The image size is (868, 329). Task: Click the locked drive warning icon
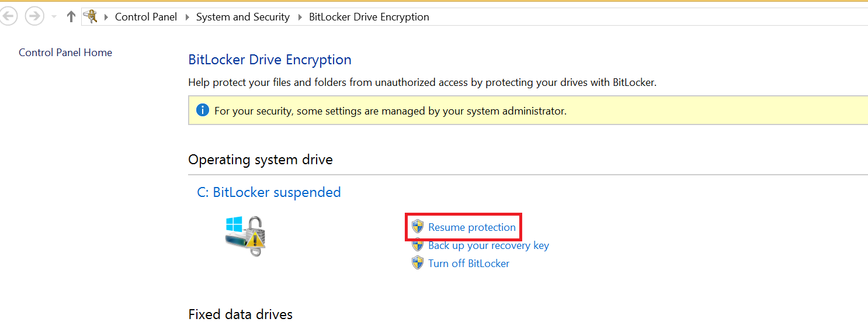[245, 236]
